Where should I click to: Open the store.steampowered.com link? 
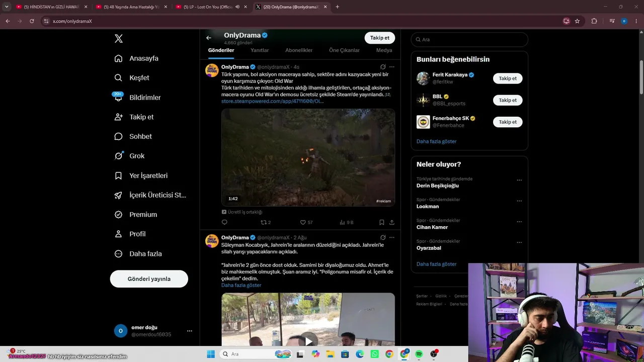pos(272,101)
